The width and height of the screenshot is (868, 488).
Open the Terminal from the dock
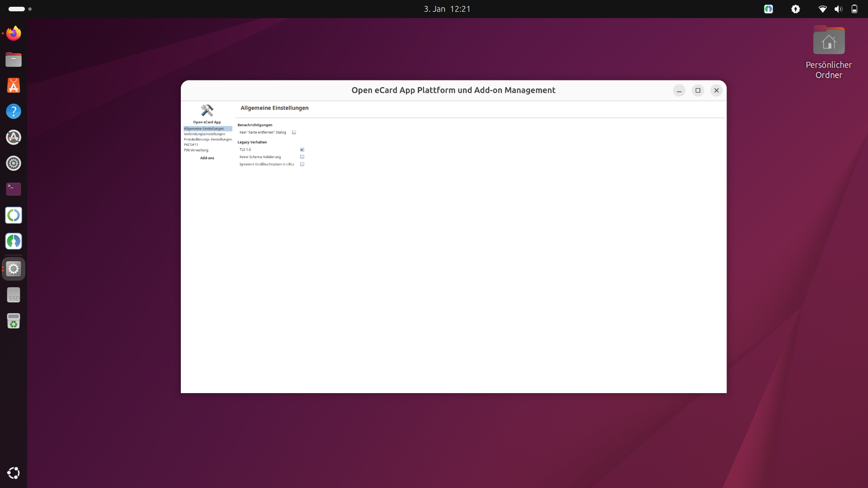click(14, 189)
